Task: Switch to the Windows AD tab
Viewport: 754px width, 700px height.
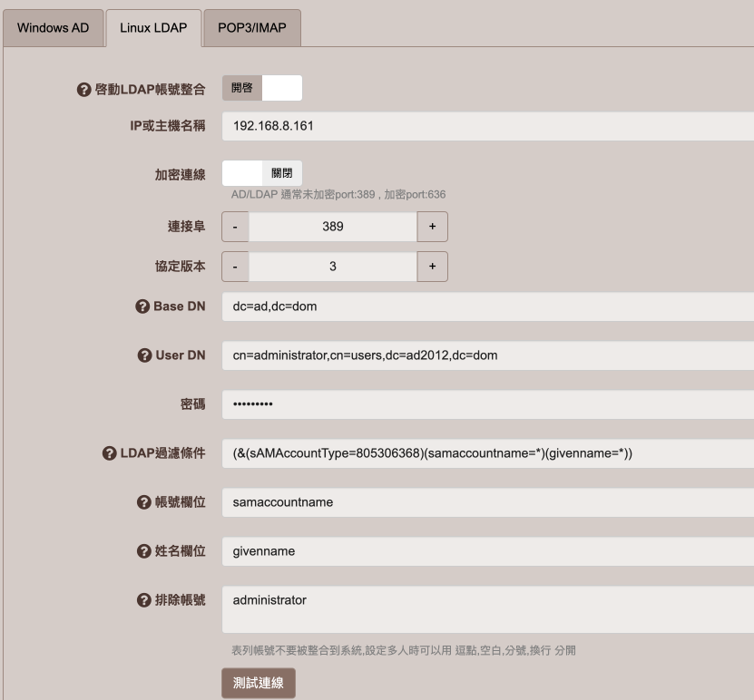Action: [x=54, y=28]
